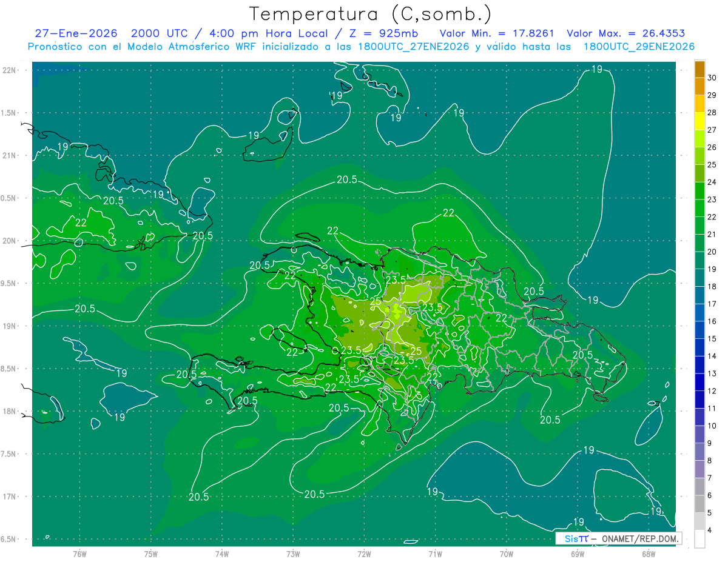
Task: Click the orange swatch between 29 and 30
Action: coord(699,87)
